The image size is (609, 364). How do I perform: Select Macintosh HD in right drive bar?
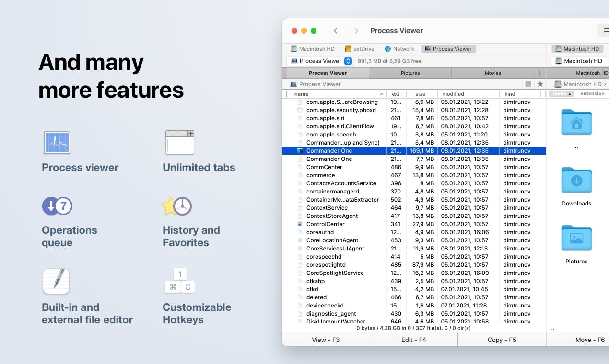pos(577,49)
